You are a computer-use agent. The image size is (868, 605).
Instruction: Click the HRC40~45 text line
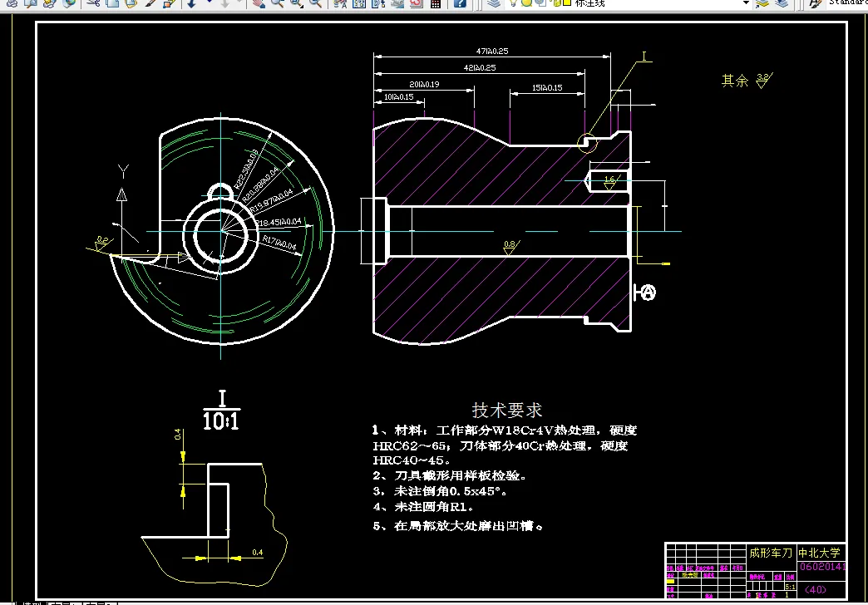click(x=412, y=460)
